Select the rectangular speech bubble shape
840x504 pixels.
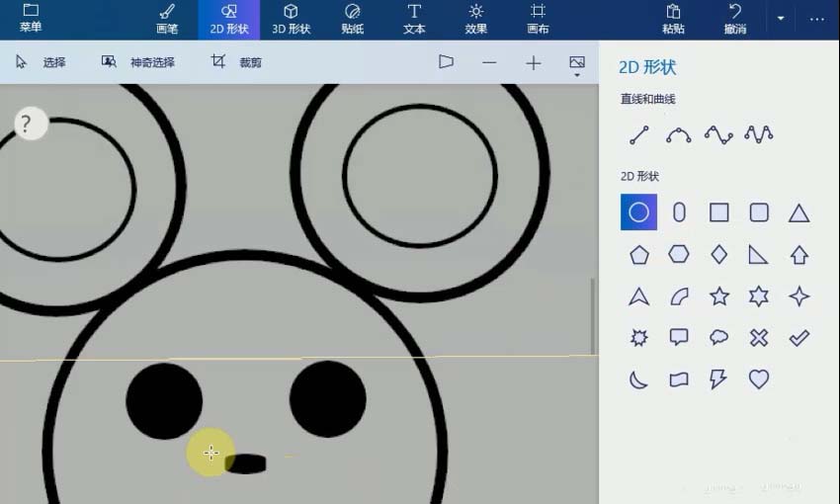click(679, 337)
